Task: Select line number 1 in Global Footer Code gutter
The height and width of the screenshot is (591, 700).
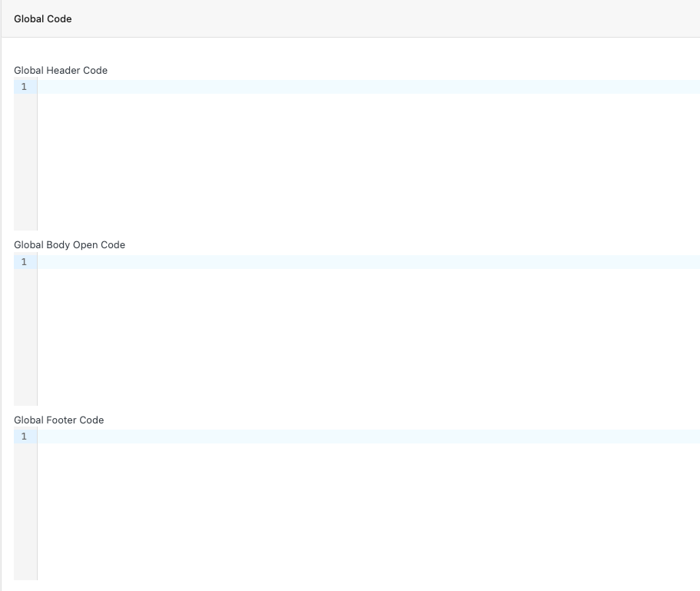Action: (x=24, y=436)
